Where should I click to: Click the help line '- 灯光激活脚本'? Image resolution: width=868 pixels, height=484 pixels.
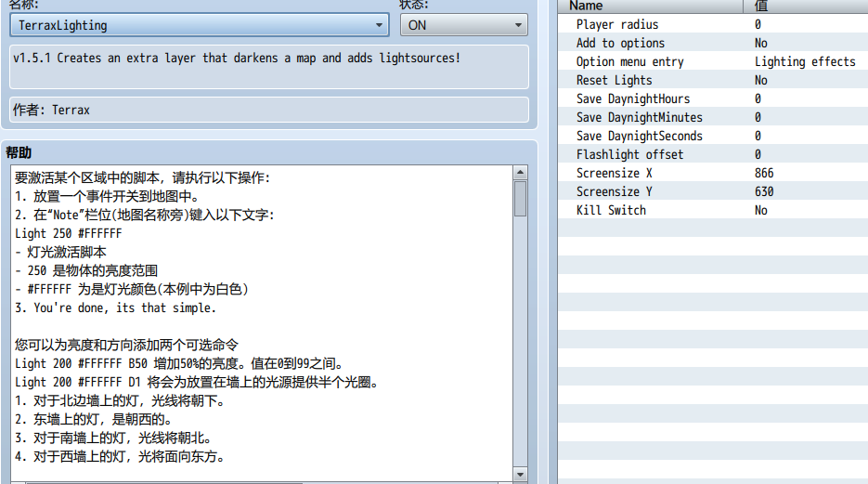click(x=60, y=252)
